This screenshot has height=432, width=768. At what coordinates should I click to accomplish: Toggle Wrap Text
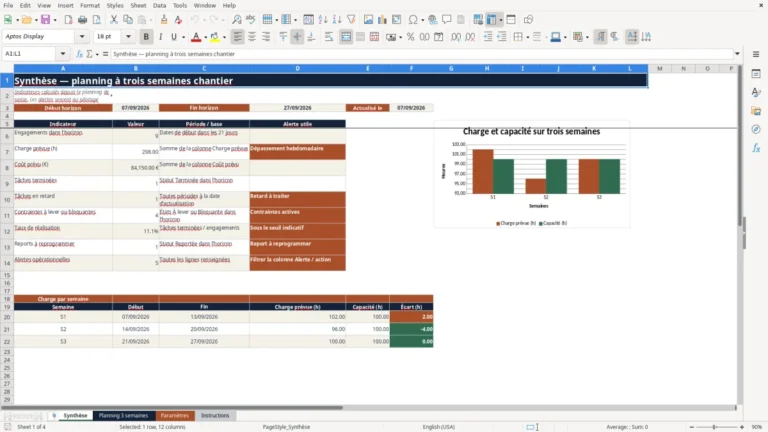point(329,37)
